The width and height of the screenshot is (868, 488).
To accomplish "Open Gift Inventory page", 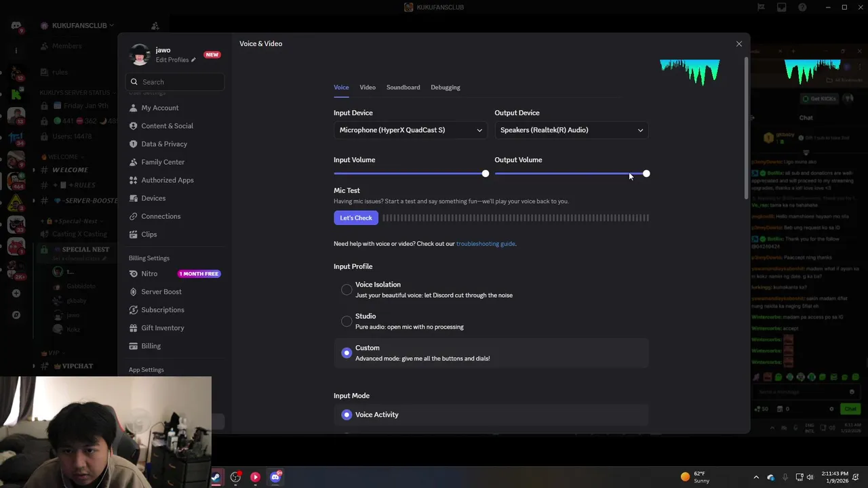I will (x=163, y=328).
